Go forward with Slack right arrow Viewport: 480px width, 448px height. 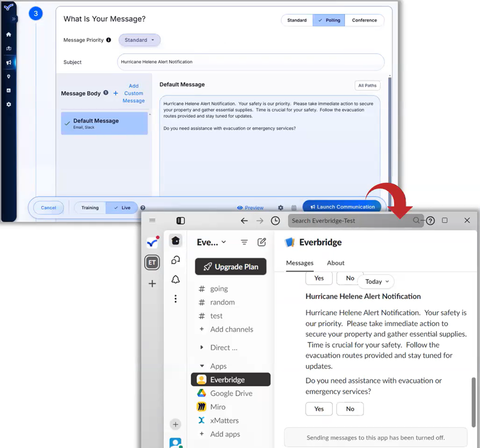259,220
